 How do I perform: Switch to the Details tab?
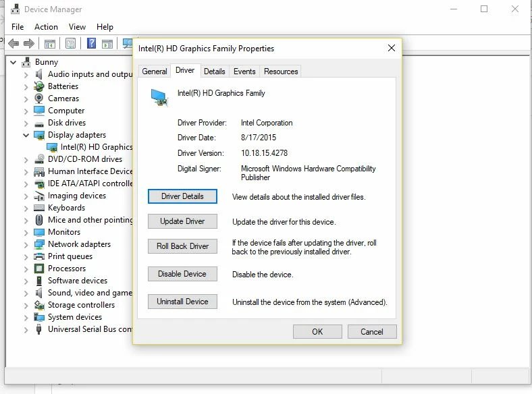click(215, 72)
